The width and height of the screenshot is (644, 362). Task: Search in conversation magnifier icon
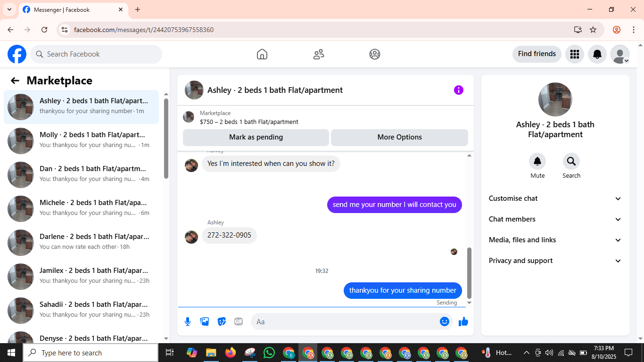[571, 162]
